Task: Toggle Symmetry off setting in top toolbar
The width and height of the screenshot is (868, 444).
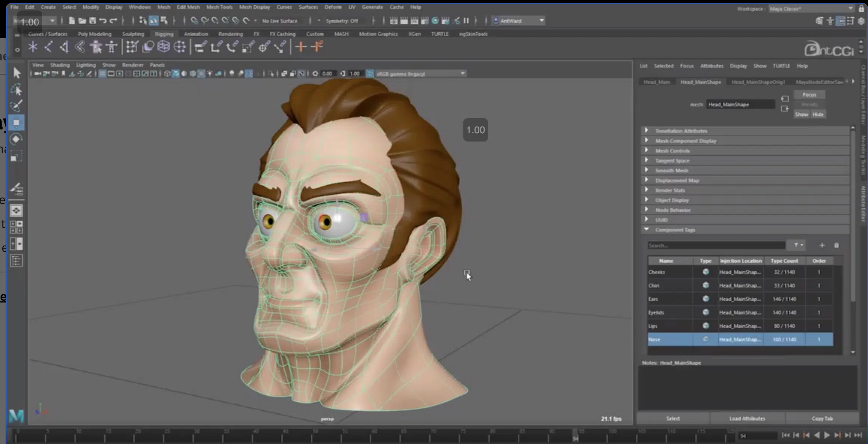Action: point(343,21)
